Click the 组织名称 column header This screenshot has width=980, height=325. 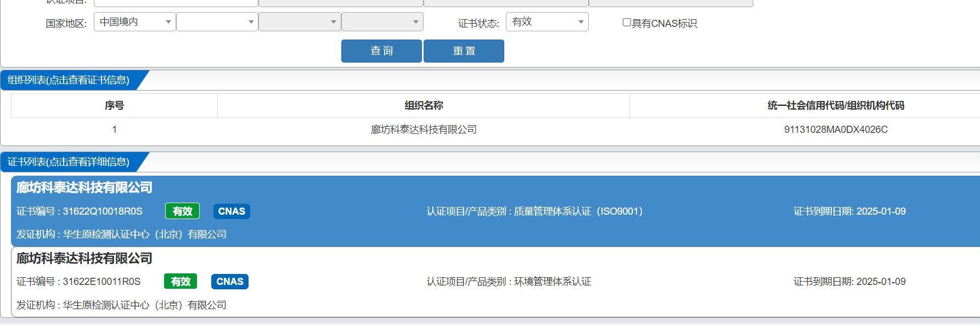(x=424, y=105)
